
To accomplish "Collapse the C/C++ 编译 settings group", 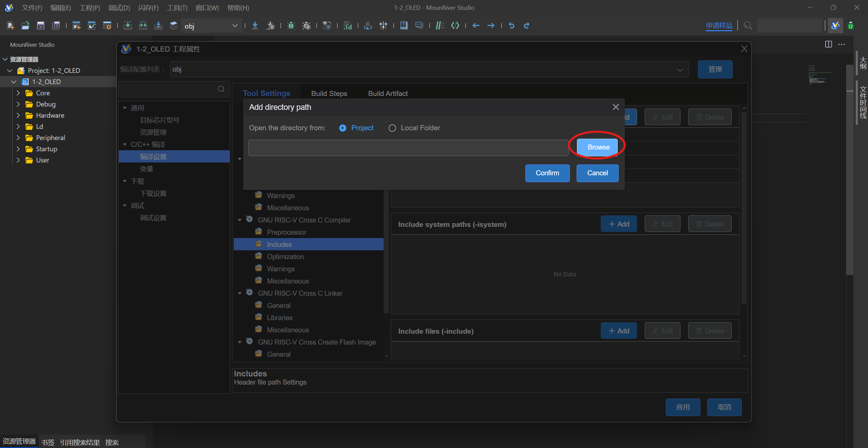I will (125, 144).
